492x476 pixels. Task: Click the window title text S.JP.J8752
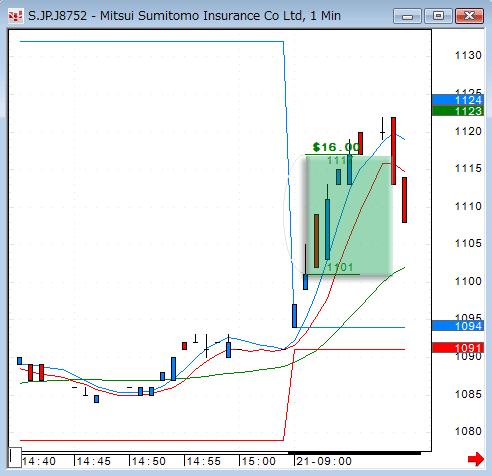coord(57,16)
